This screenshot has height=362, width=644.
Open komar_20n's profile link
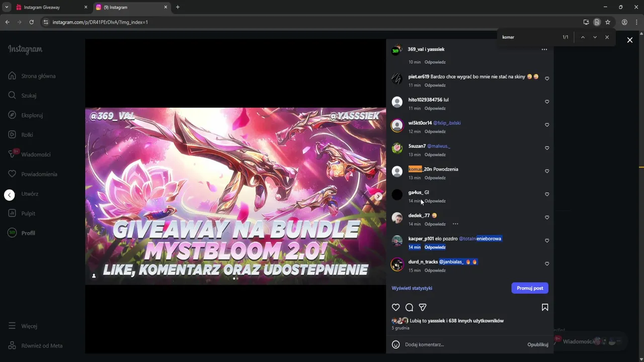tap(420, 169)
